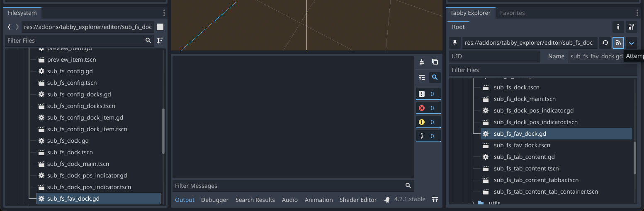Screen dimensions: 644x211
Task: Open the Animation bottom panel
Action: (x=318, y=199)
